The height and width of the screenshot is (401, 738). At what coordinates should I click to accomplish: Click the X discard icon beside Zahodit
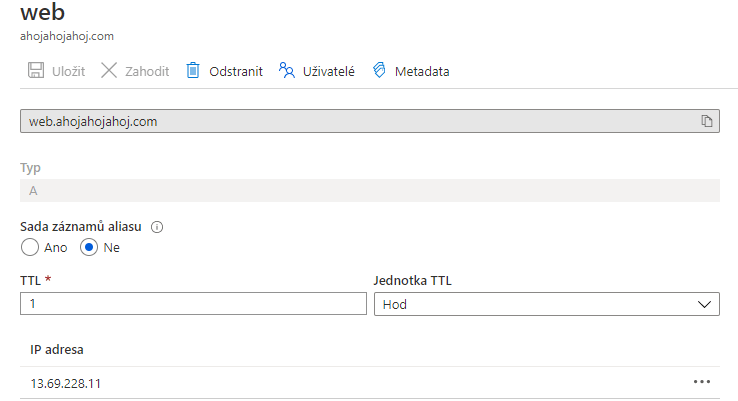[x=109, y=71]
